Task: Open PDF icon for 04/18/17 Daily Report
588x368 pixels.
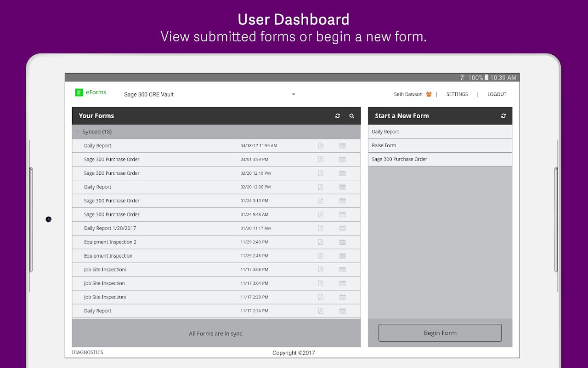Action: (x=321, y=146)
